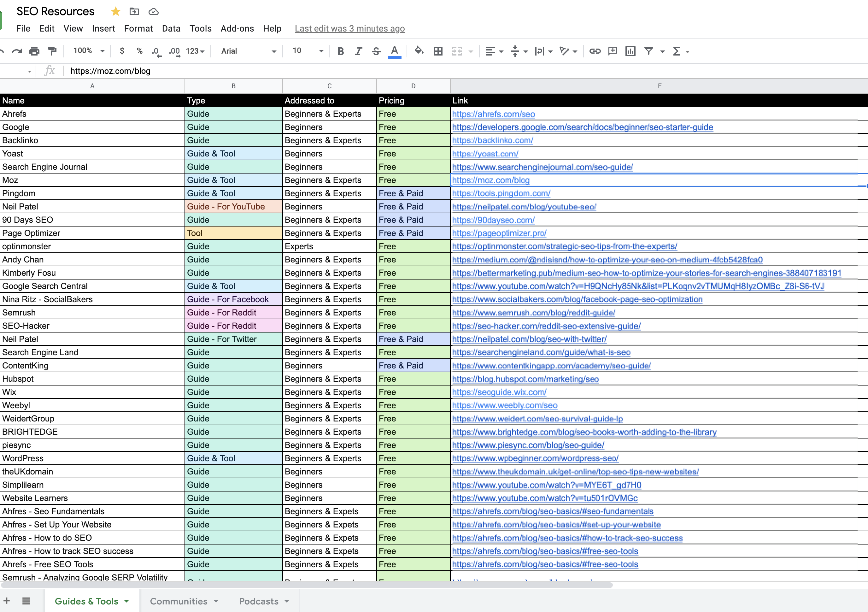Screen dimensions: 868x612
Task: Open the Last edit history link
Action: coord(349,29)
